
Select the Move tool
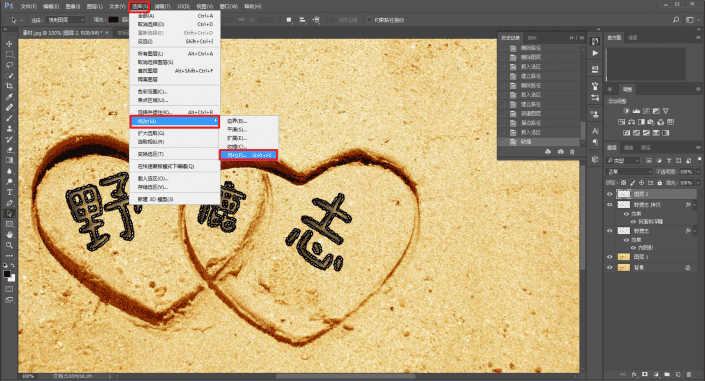click(9, 44)
